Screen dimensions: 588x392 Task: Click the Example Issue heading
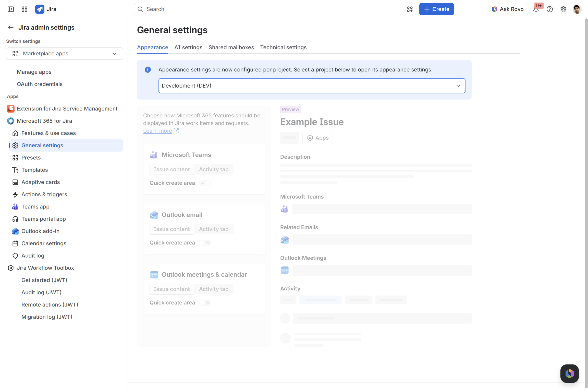click(x=312, y=122)
